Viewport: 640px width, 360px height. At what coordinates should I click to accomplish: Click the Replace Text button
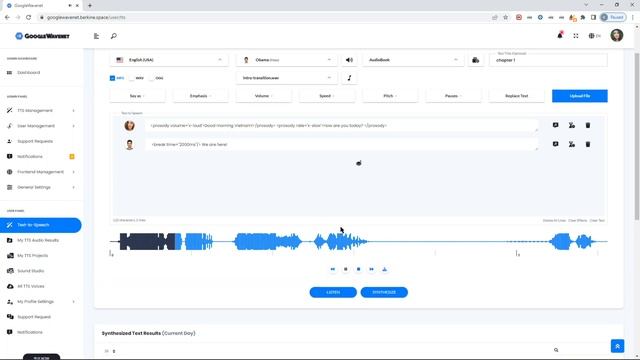pyautogui.click(x=516, y=96)
